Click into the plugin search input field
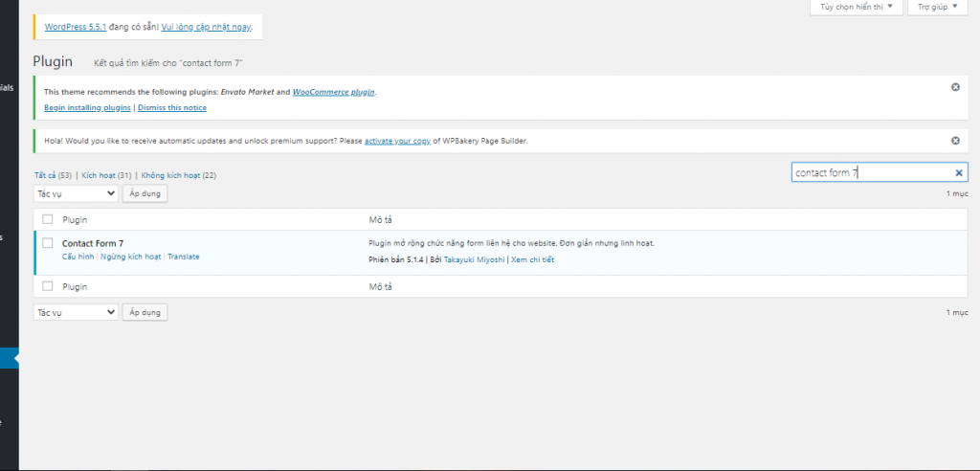980x471 pixels. [x=871, y=173]
